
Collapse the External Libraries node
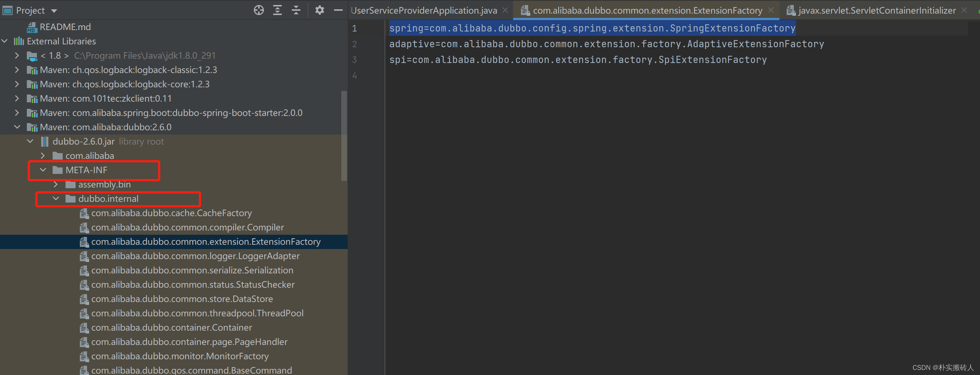(x=5, y=41)
